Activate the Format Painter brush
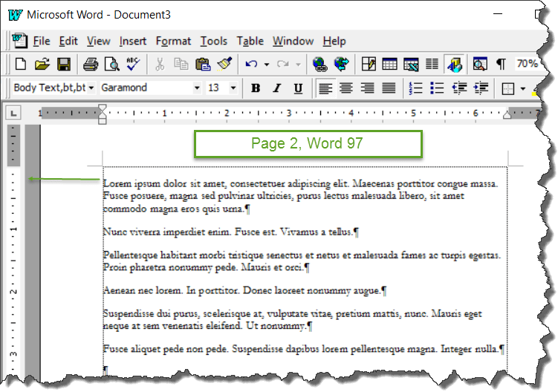558x392 pixels. [x=224, y=64]
